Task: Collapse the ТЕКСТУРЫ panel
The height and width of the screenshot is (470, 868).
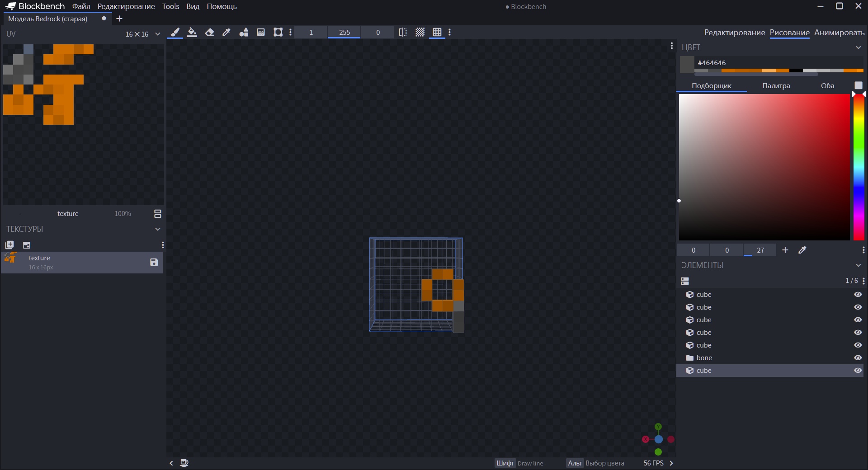Action: pyautogui.click(x=158, y=229)
